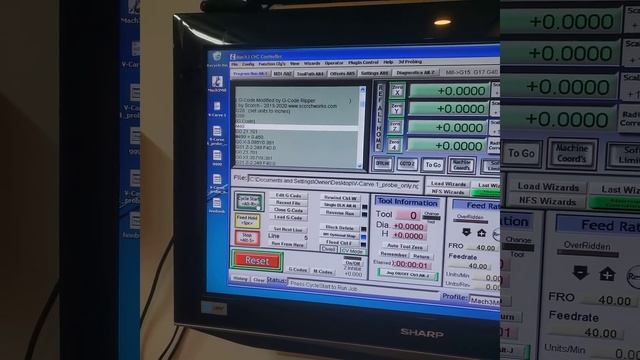Toggle Block Delete

pos(340,227)
